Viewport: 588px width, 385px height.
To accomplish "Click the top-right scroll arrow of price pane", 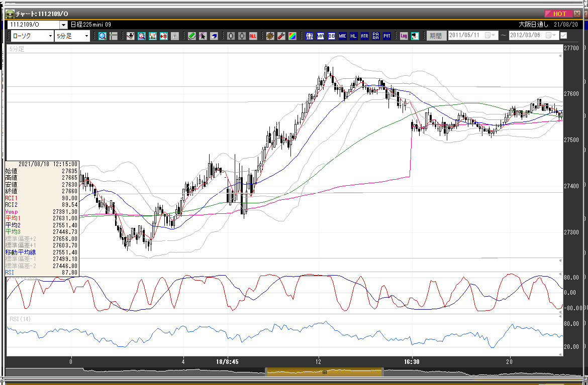I will (x=560, y=56).
